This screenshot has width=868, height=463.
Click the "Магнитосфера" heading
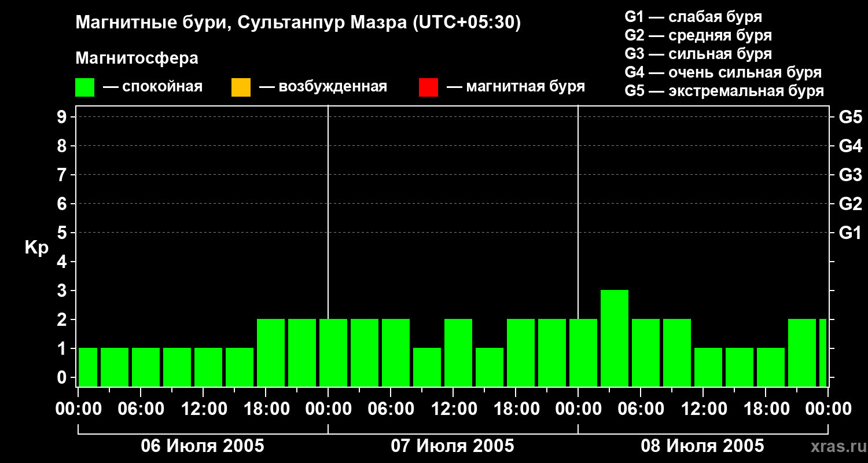pyautogui.click(x=137, y=58)
